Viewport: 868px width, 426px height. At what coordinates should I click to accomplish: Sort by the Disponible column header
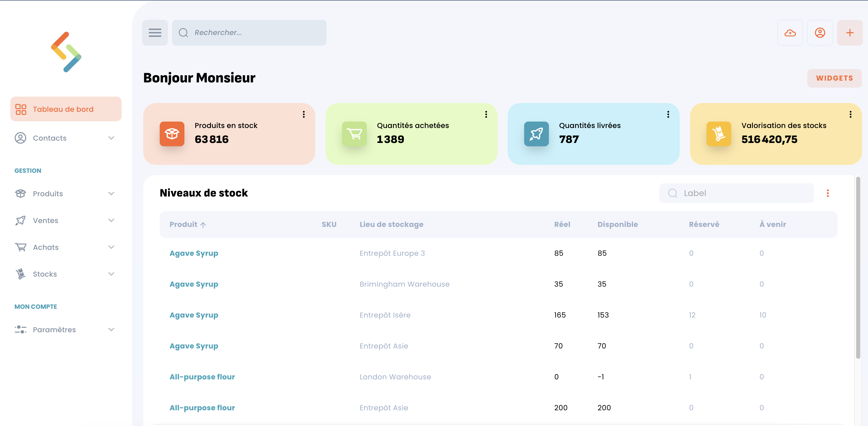618,224
